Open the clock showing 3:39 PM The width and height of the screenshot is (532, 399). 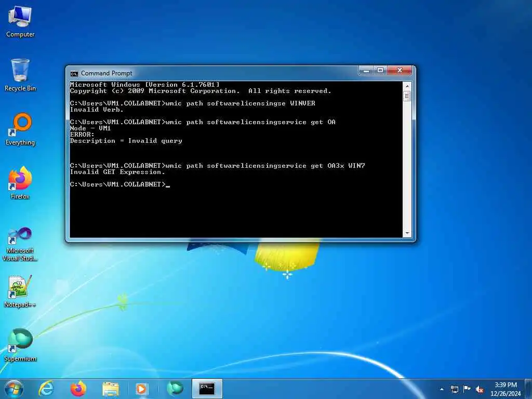[x=506, y=389]
